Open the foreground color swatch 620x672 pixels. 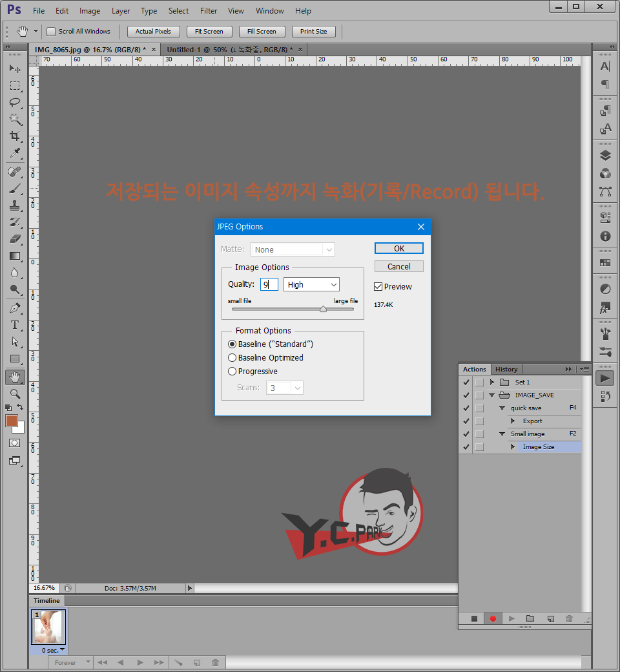click(12, 421)
